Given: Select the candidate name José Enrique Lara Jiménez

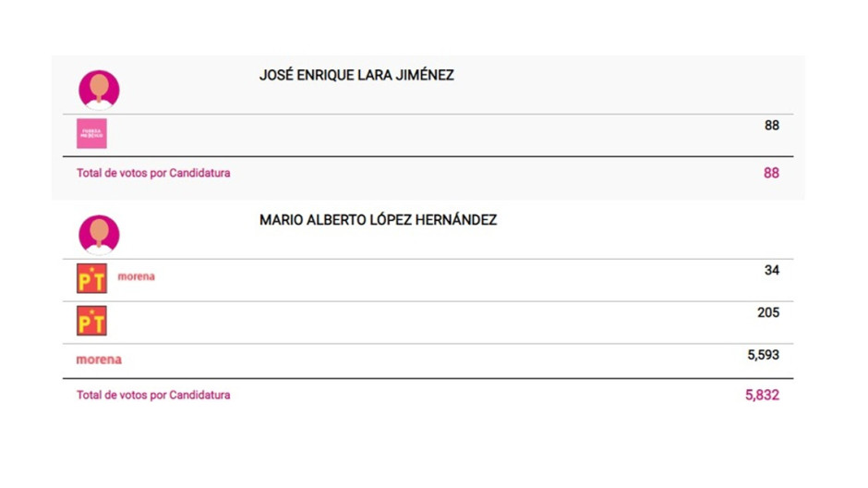Looking at the screenshot, I should 356,76.
